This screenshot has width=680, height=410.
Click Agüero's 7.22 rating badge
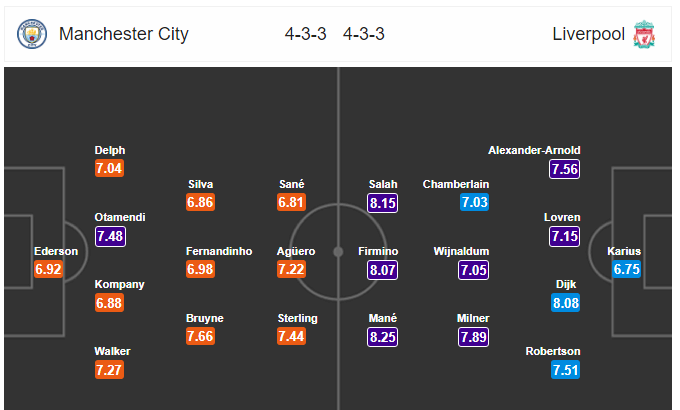pos(291,269)
